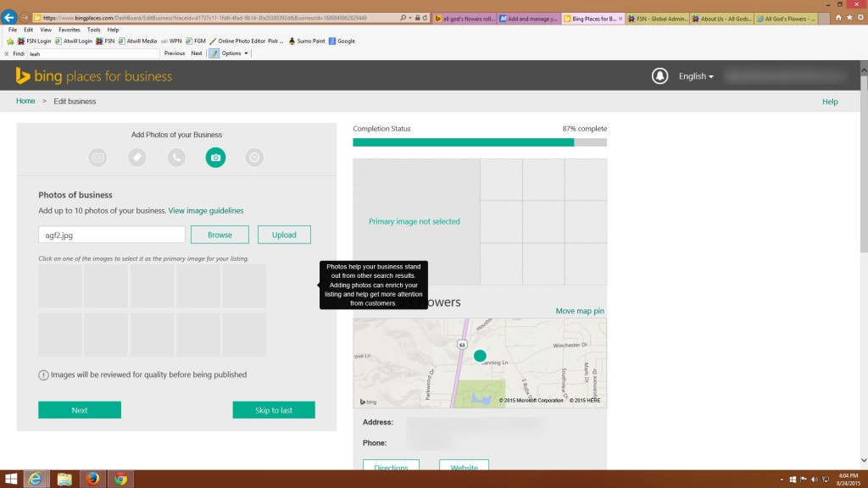868x488 pixels.
Task: Open the find bar Options dropdown
Action: pos(235,53)
